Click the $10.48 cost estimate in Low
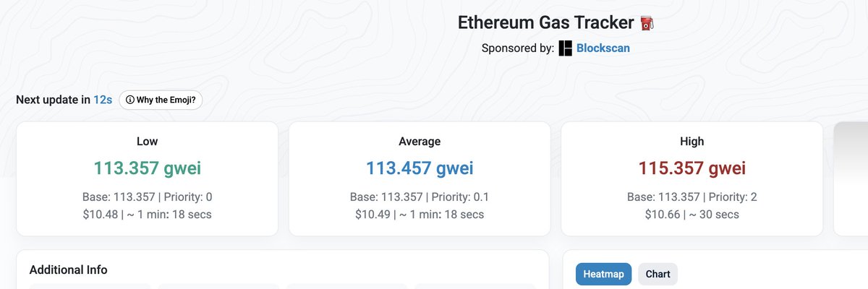 [x=101, y=214]
